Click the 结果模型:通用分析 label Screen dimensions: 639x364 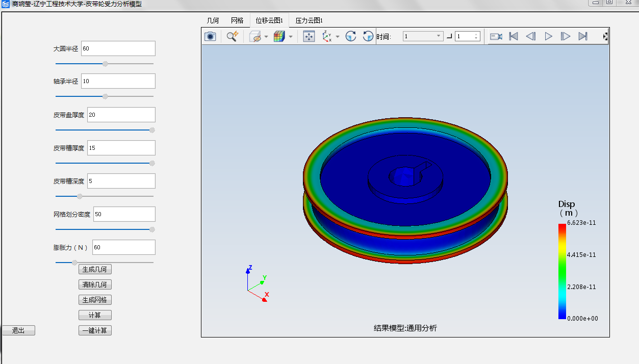tap(405, 328)
